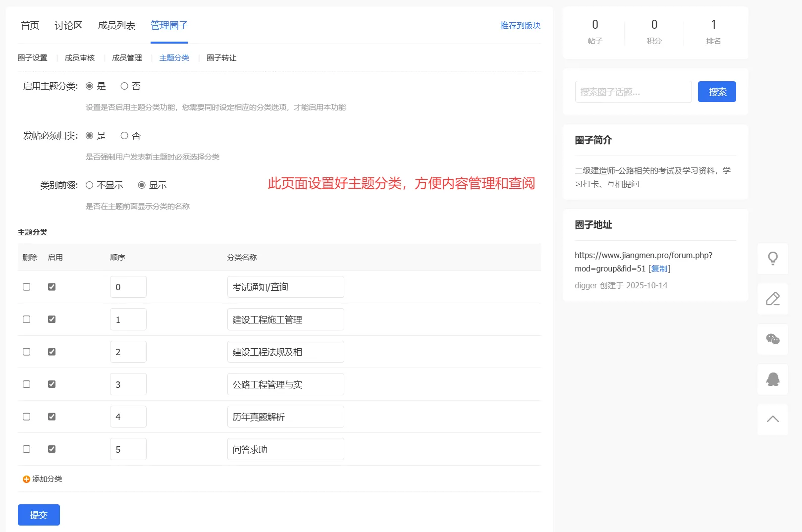Click the 推荐到版块 link
This screenshot has height=532, width=802.
pyautogui.click(x=520, y=25)
